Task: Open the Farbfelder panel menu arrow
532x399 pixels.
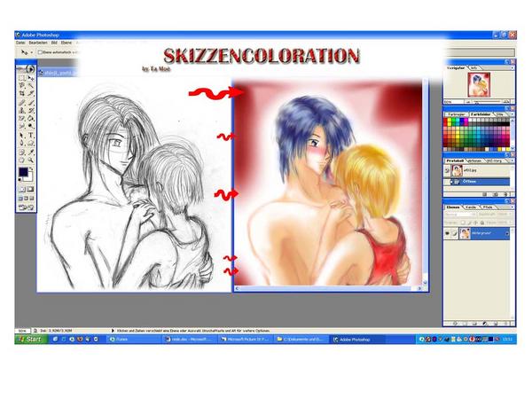Action: (x=512, y=114)
